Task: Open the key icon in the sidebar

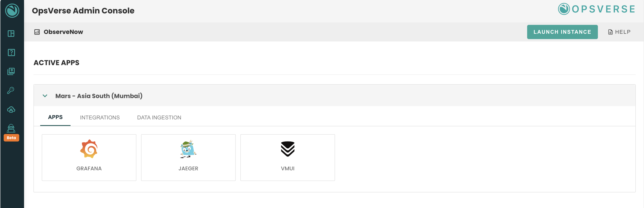Action: click(x=11, y=90)
